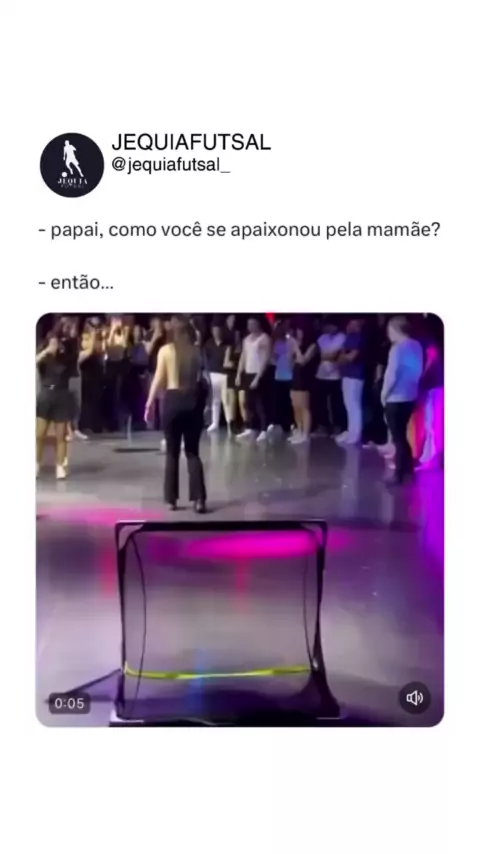Click the goal's black base bar
Image resolution: width=480 pixels, height=854 pixels.
click(x=223, y=720)
